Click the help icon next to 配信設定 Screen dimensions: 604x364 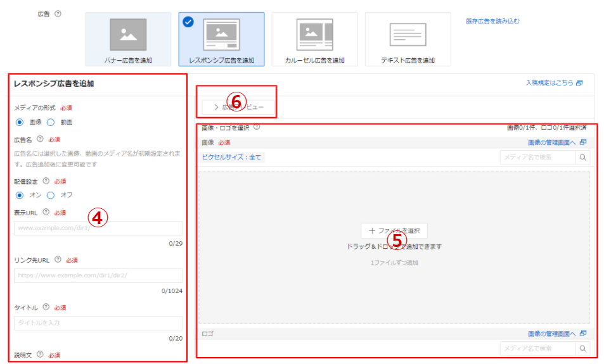pyautogui.click(x=46, y=180)
